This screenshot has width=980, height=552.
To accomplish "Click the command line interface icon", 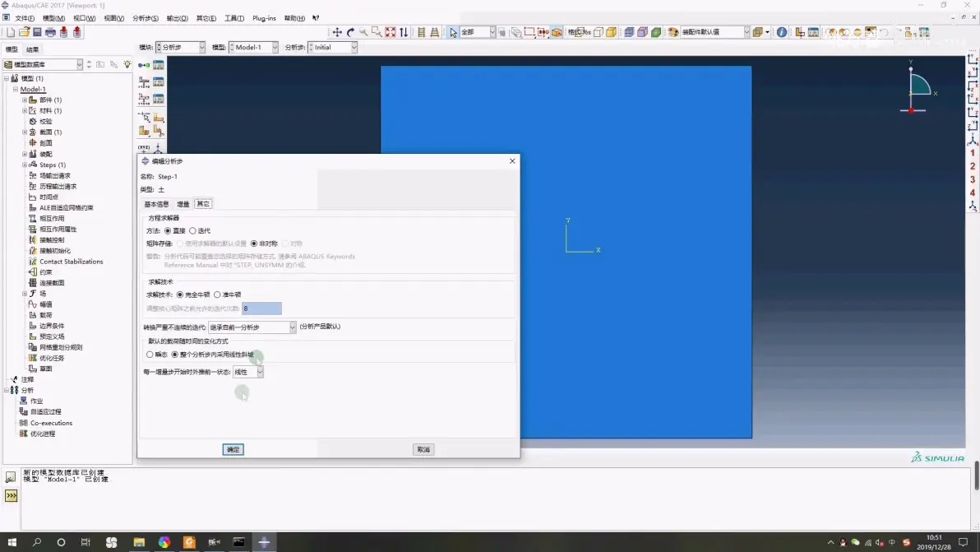I will (12, 496).
